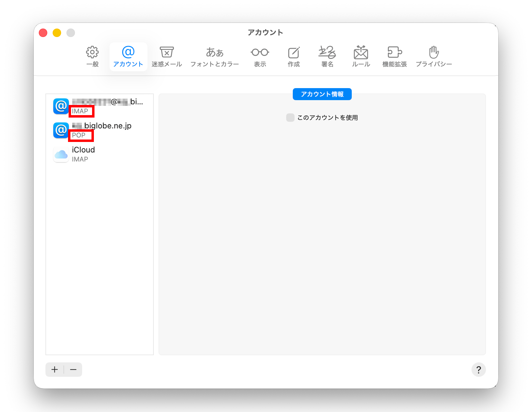This screenshot has width=532, height=412.
Task: Select the アカウント @ toolbar icon
Action: coord(128,57)
